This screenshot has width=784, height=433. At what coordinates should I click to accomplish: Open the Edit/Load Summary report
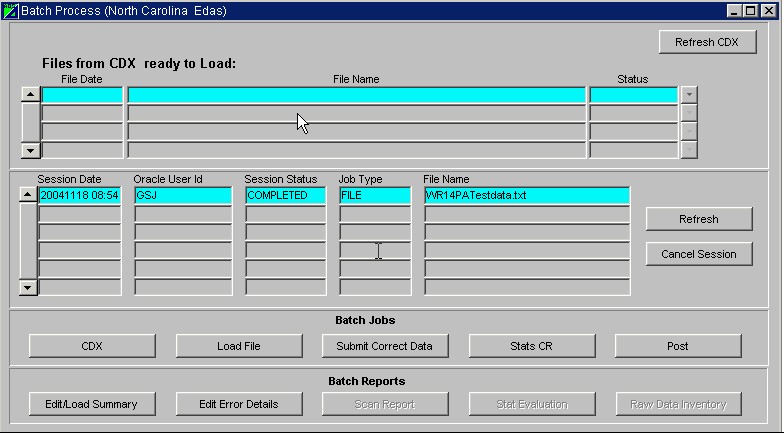(92, 404)
